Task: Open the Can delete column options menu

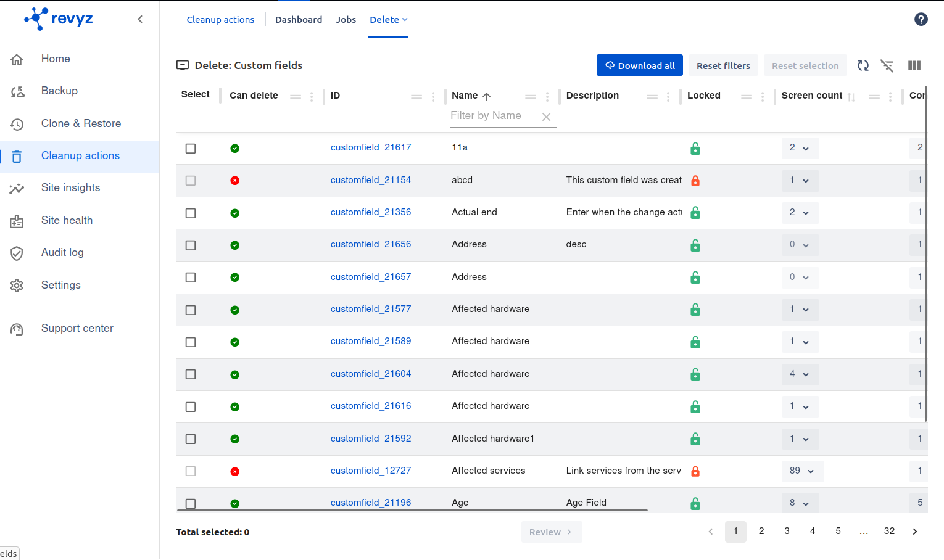Action: click(x=312, y=97)
